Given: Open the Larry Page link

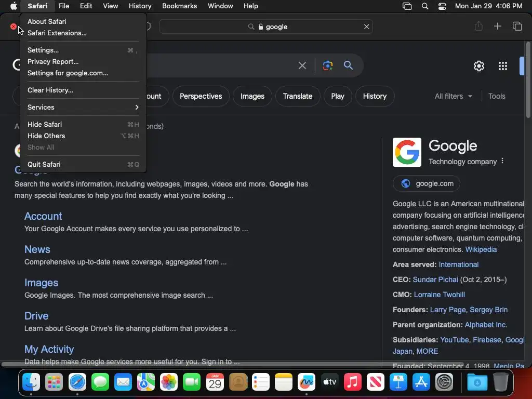Looking at the screenshot, I should [x=448, y=310].
